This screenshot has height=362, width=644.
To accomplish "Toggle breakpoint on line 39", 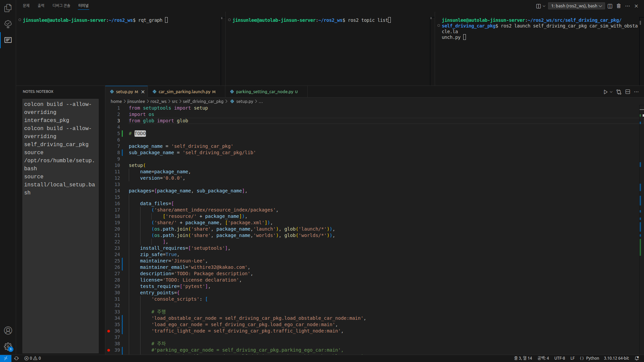I will [109, 350].
